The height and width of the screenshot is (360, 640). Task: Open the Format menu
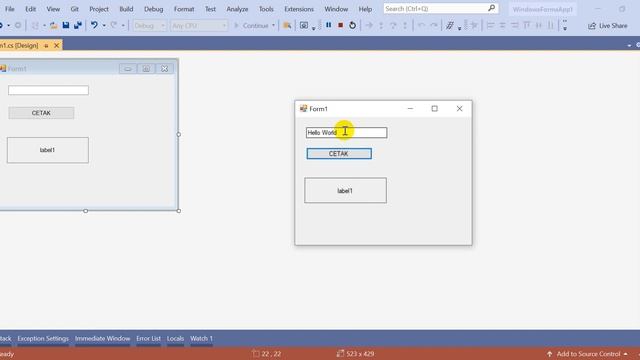pos(184,9)
